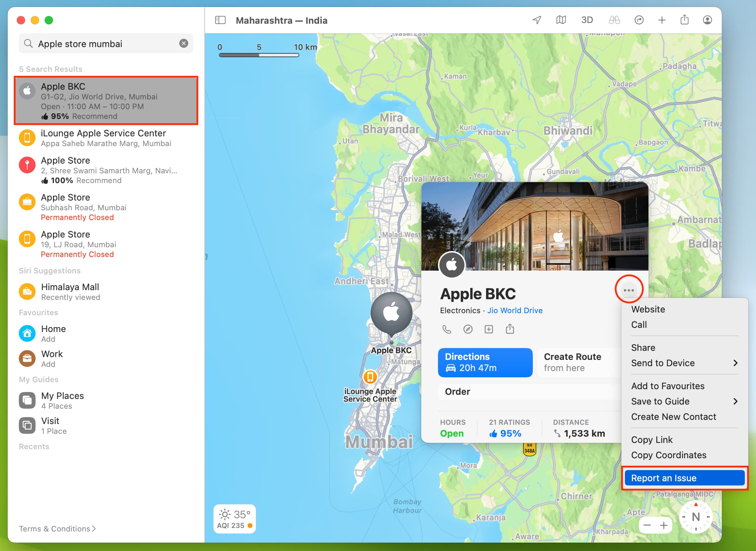The width and height of the screenshot is (756, 551).
Task: Click the plus icon in toolbar
Action: click(x=661, y=20)
